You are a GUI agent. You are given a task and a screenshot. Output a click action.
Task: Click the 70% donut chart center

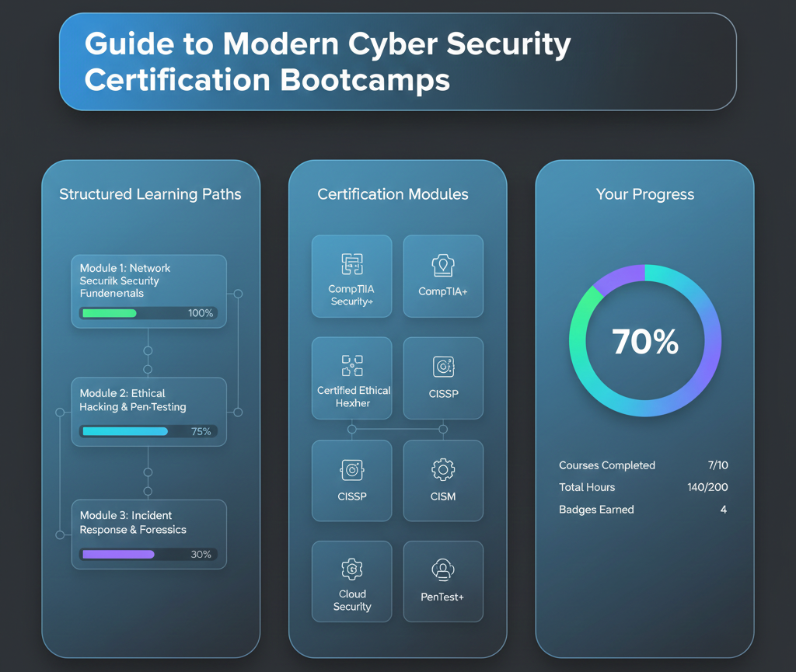(x=644, y=342)
